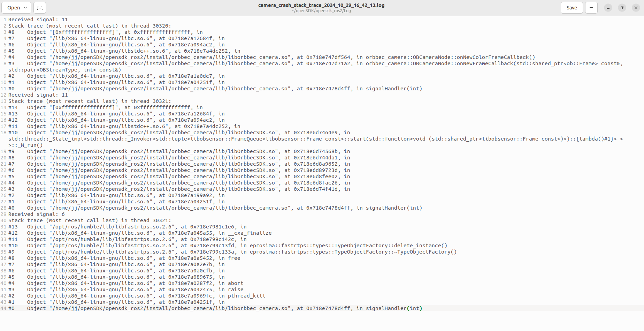
Task: Minimize the text editor window
Action: (x=608, y=8)
